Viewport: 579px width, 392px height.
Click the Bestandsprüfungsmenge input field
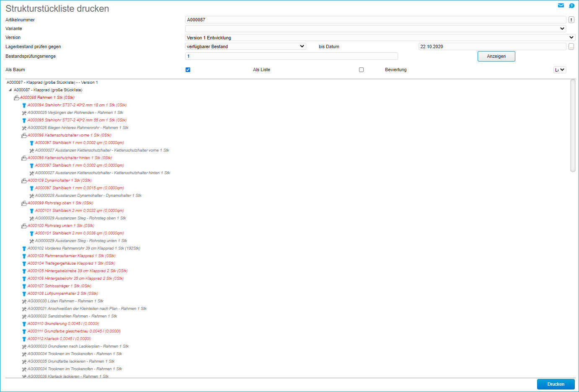(291, 56)
